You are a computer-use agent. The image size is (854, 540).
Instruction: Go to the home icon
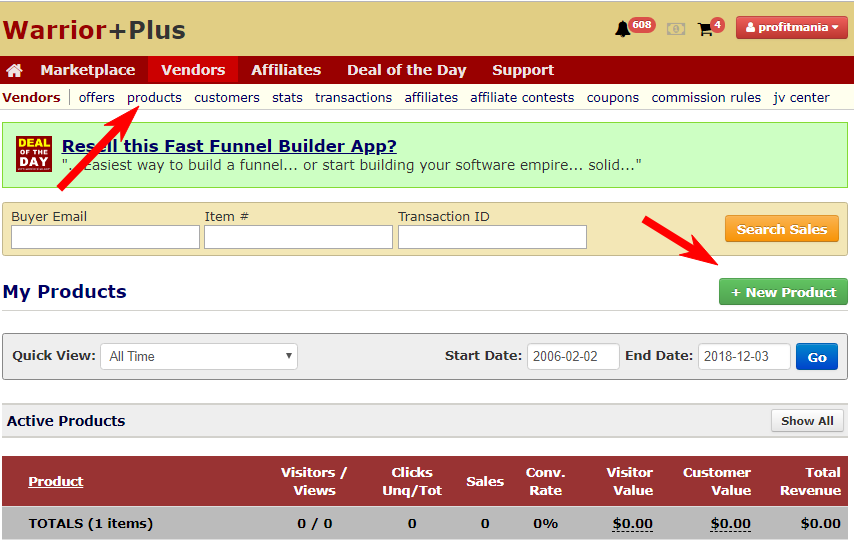[x=14, y=70]
